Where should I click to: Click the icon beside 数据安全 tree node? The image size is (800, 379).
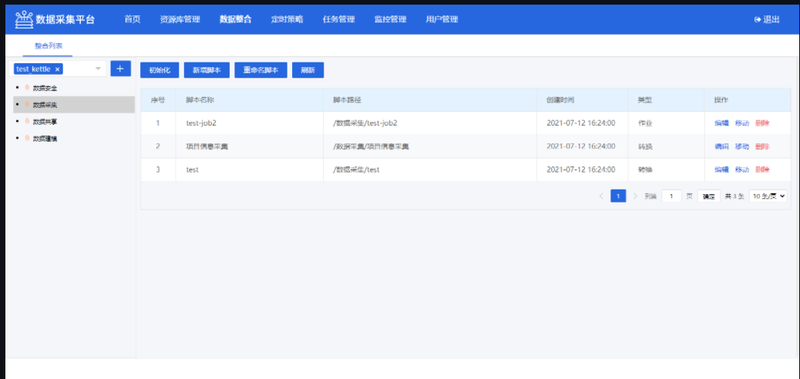click(27, 88)
